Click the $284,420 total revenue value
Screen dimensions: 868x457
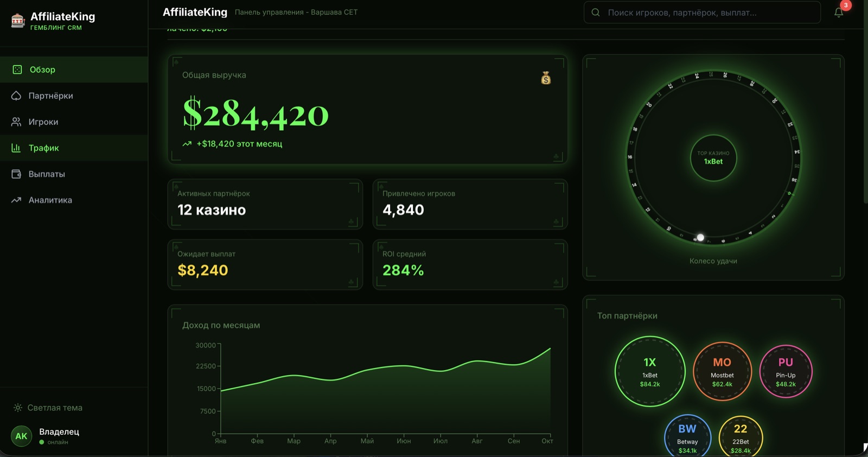pyautogui.click(x=256, y=113)
